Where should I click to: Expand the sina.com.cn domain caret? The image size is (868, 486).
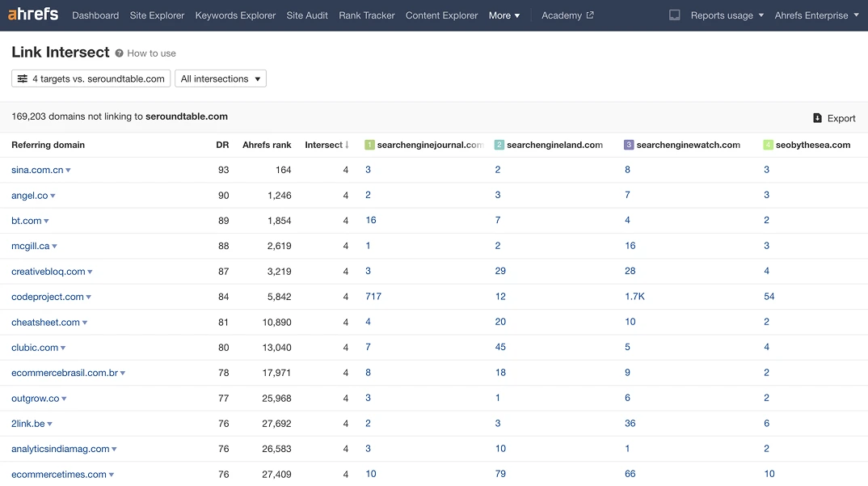(69, 171)
